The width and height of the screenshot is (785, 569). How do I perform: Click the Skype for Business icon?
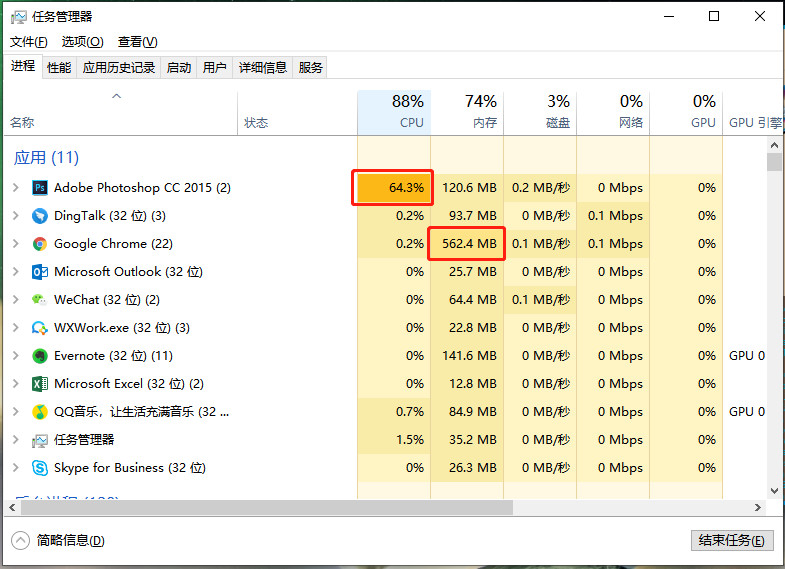[x=40, y=468]
